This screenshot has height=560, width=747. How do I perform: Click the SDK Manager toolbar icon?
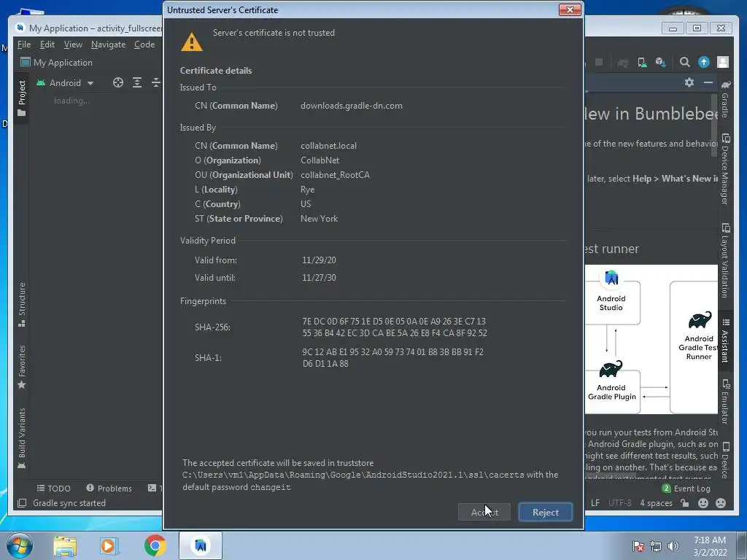tap(660, 63)
